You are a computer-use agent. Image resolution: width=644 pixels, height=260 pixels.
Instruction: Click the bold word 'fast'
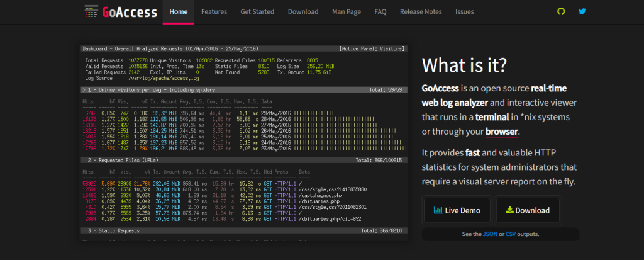pos(473,153)
